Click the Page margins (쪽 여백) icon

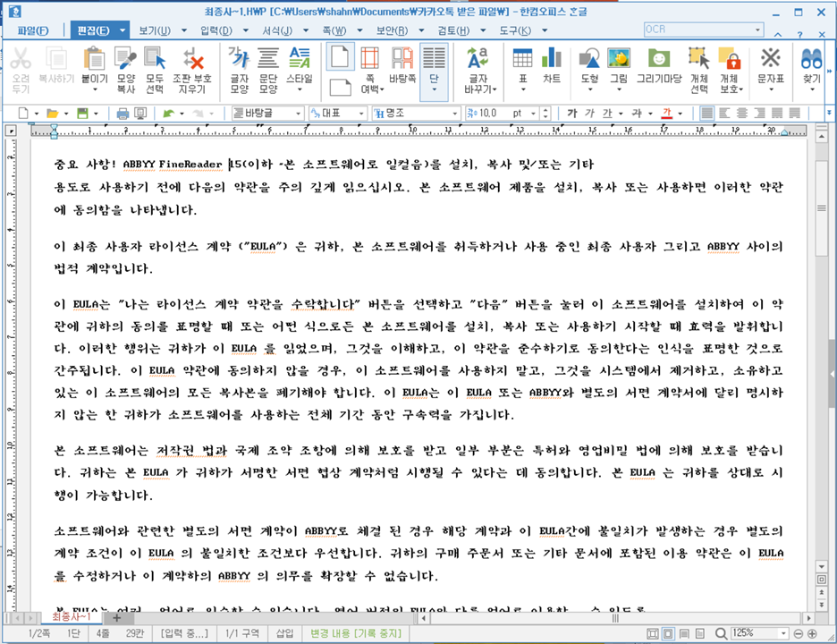point(370,59)
